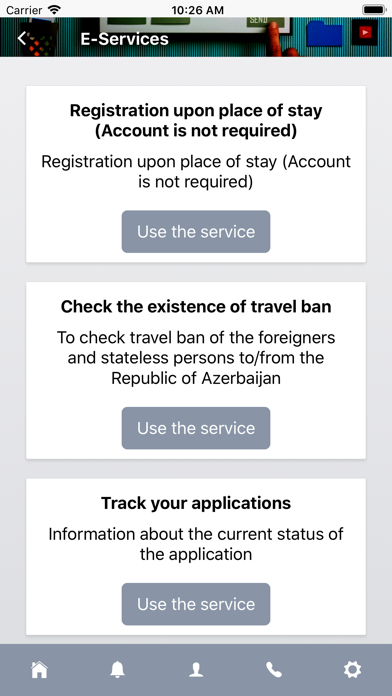Tap the travel ban description about foreigners
Viewport: 392px width, 696px height.
[196, 358]
